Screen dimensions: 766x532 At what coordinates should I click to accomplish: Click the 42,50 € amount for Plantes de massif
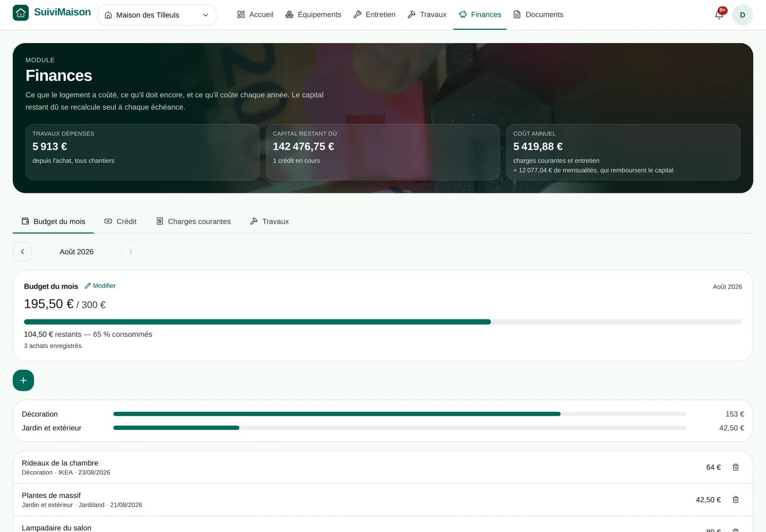(x=708, y=500)
